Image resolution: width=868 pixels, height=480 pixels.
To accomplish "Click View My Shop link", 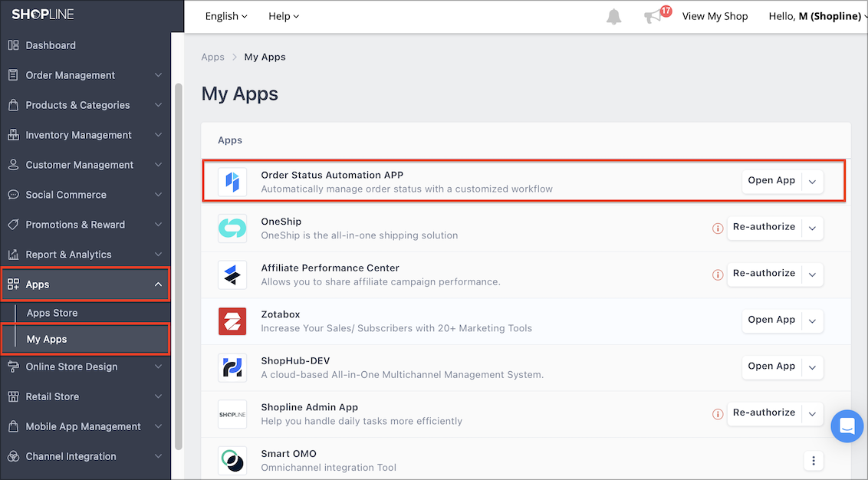I will [715, 17].
